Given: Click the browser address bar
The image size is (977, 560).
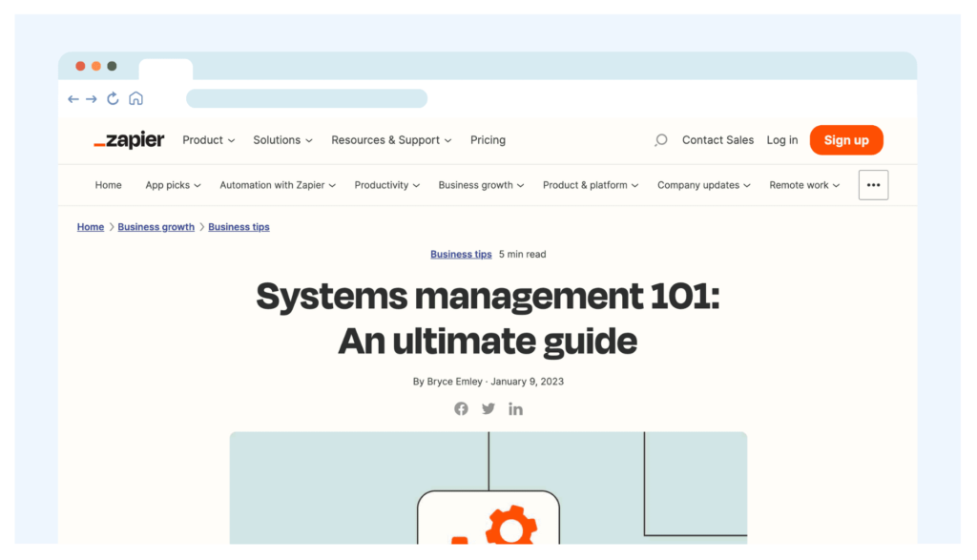Looking at the screenshot, I should click(306, 98).
